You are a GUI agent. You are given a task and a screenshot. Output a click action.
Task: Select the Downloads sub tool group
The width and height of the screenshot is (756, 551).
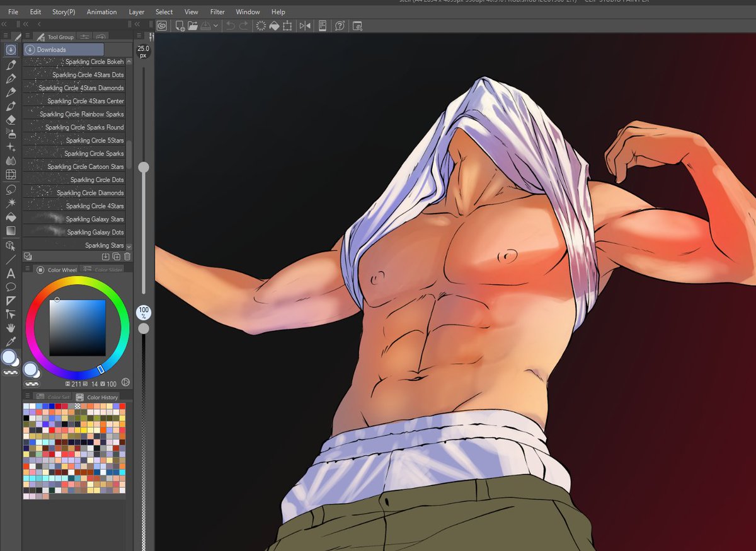coord(64,49)
